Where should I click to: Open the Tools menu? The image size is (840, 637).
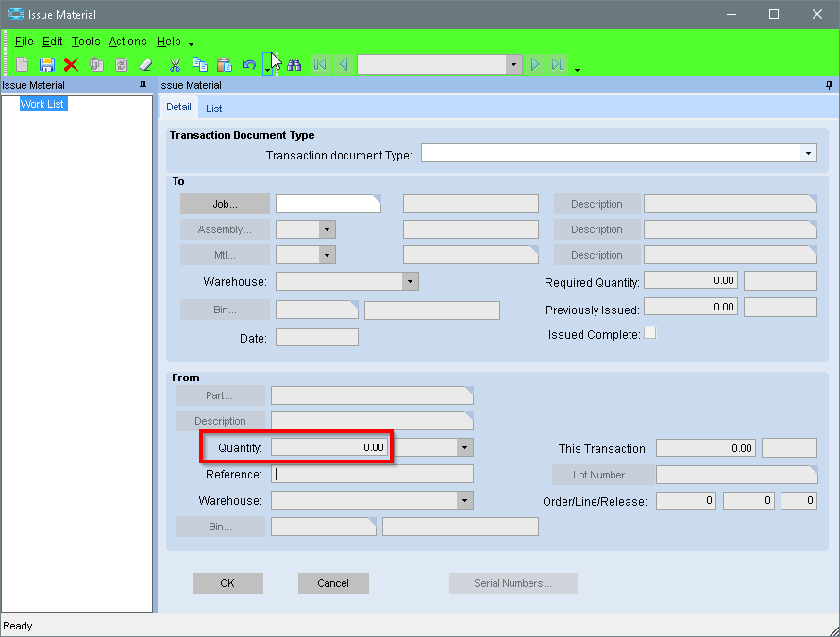(x=86, y=42)
